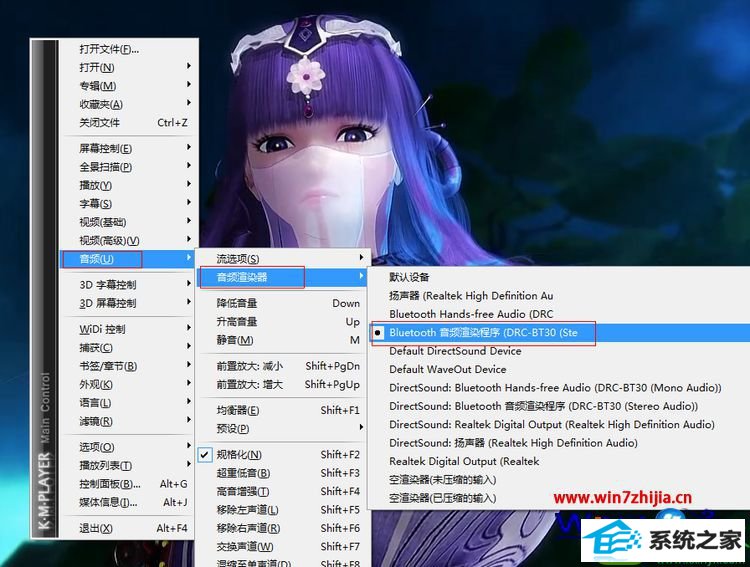750x567 pixels.
Task: Expand the 收藏夹(A) submenu arrow
Action: pyautogui.click(x=189, y=103)
